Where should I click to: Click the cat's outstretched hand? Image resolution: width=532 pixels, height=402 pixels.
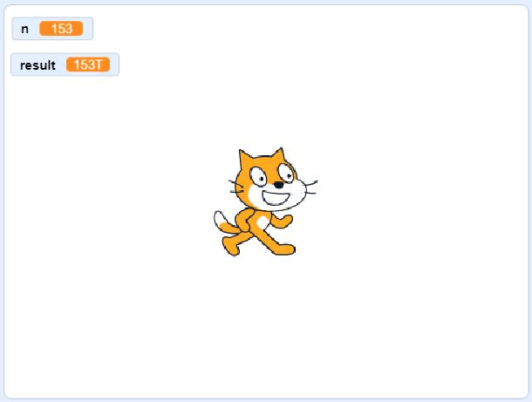point(283,221)
